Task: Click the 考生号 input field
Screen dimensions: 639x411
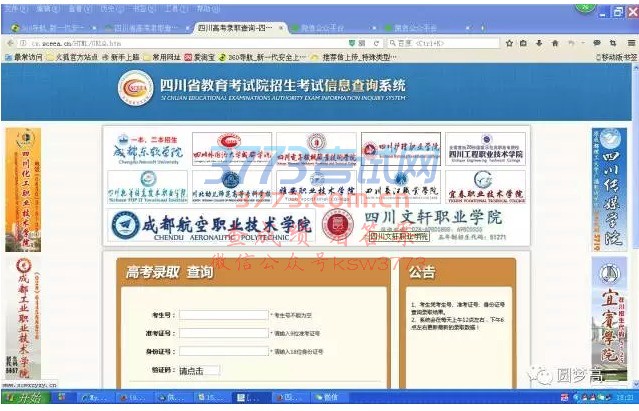Action: (x=224, y=314)
